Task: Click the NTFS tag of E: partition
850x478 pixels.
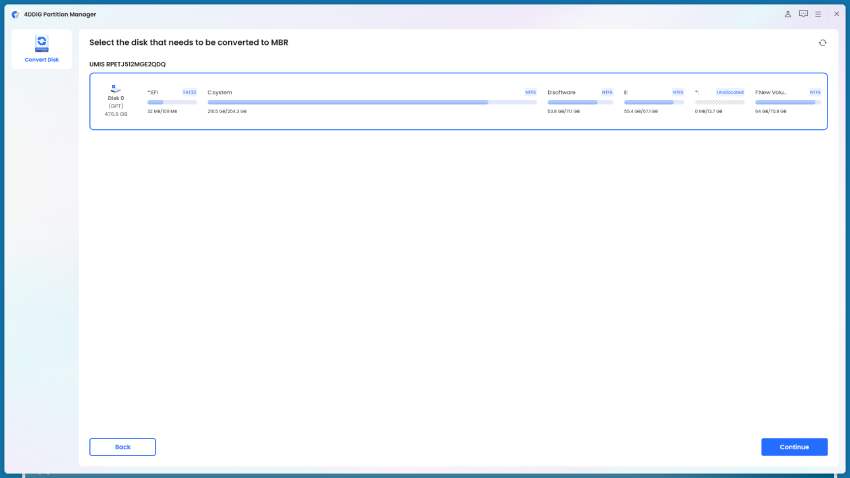Action: (x=678, y=93)
